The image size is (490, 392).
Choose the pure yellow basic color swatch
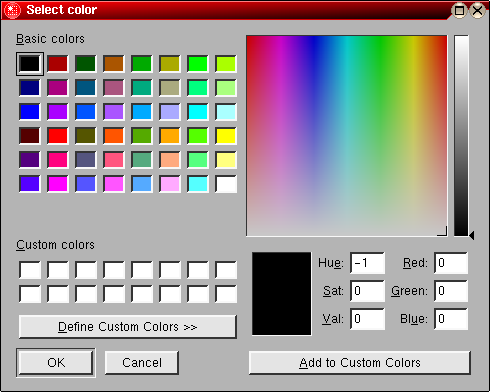pyautogui.click(x=226, y=135)
